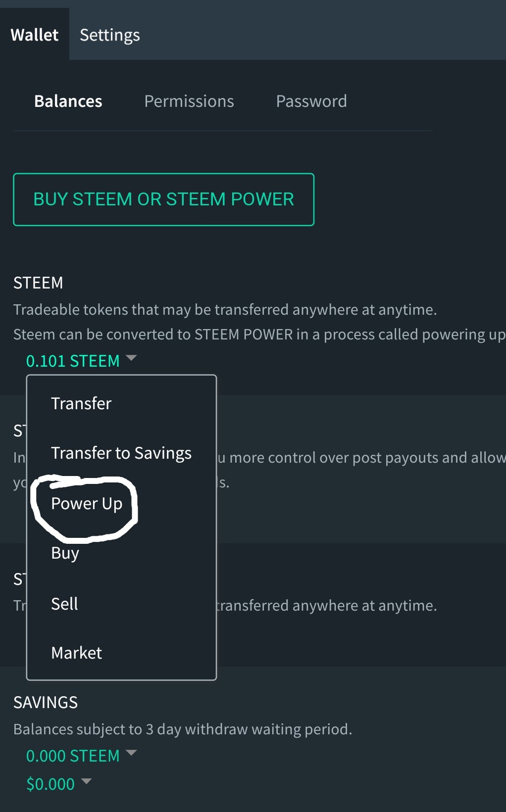Viewport: 506px width, 812px height.
Task: Collapse the dropdown arrow beside 0.101 STEEM
Action: tap(131, 358)
